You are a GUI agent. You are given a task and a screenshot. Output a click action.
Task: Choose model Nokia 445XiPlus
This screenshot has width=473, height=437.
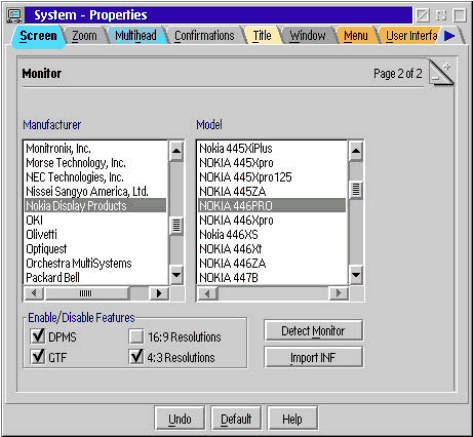tap(272, 148)
